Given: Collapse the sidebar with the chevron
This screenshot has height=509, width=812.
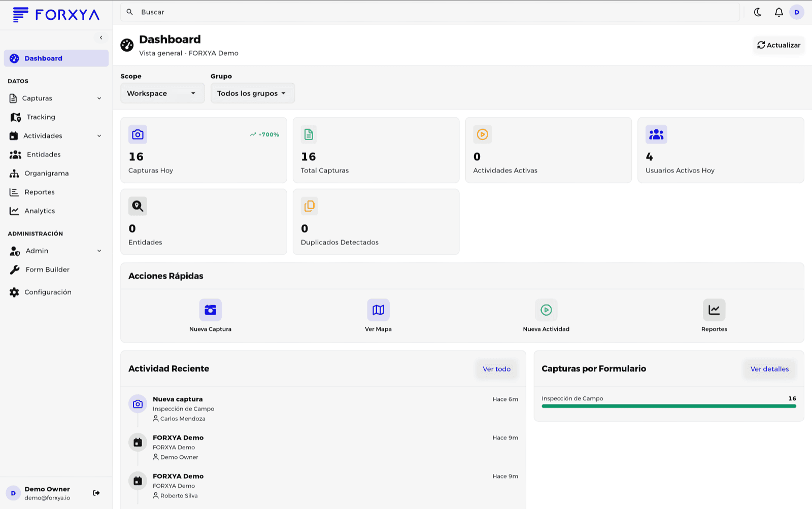Looking at the screenshot, I should pyautogui.click(x=101, y=38).
